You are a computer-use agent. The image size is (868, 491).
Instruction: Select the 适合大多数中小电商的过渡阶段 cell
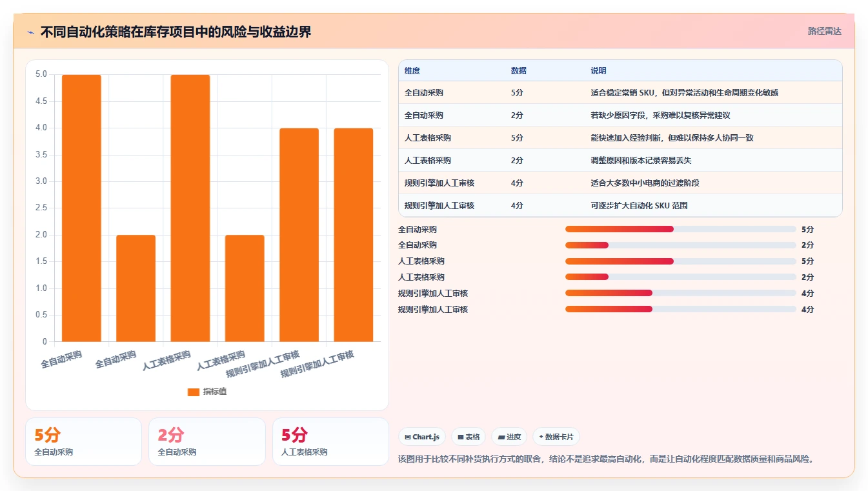645,183
